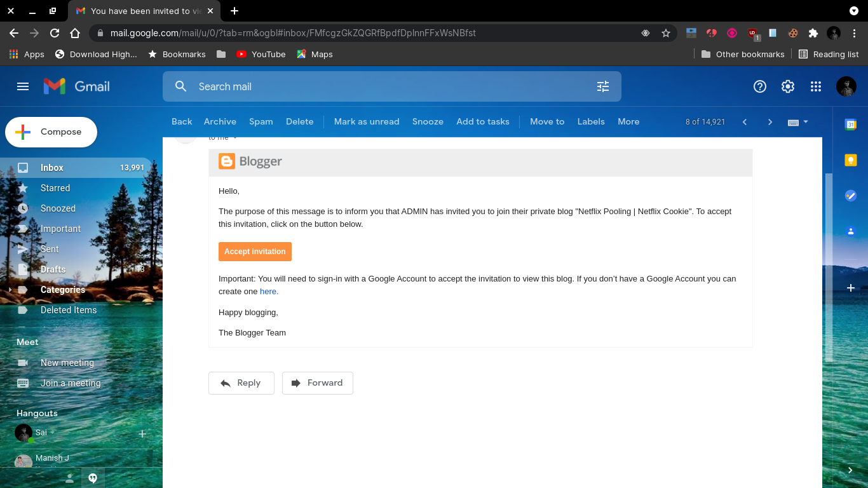Open uBlock Origin extension icon

click(753, 33)
